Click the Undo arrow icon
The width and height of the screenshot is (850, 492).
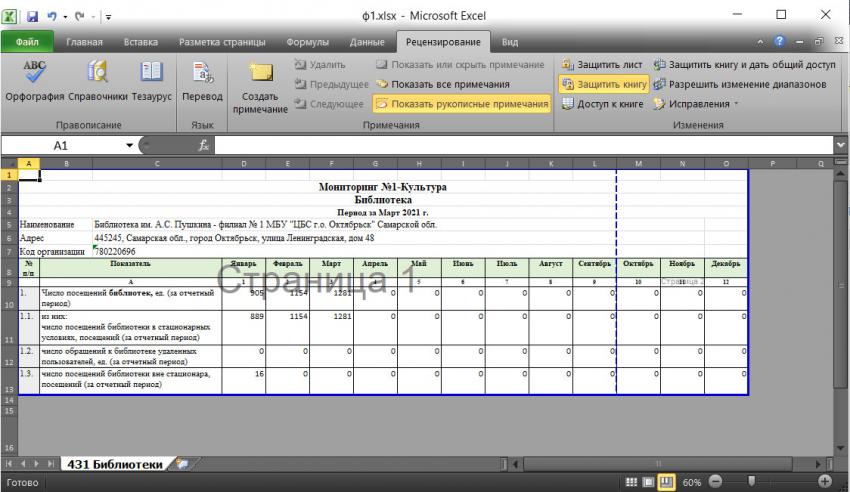pyautogui.click(x=52, y=16)
